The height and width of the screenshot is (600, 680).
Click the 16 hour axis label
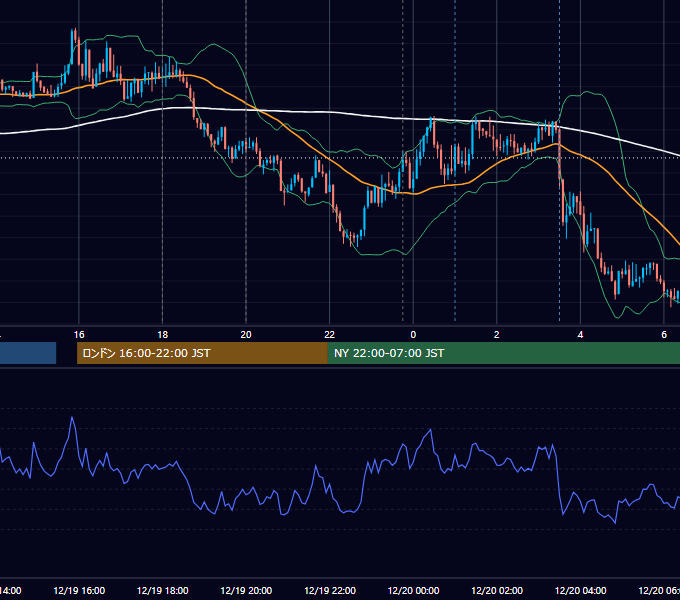(x=79, y=335)
